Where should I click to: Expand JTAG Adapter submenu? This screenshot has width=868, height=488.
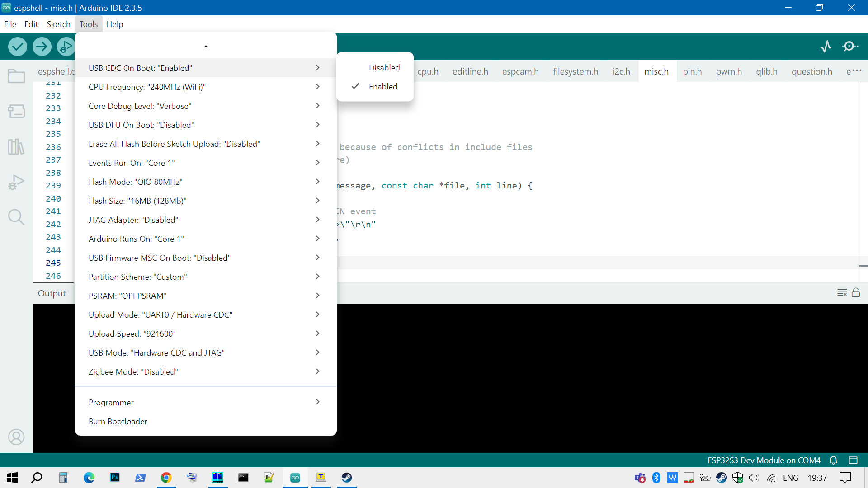[x=206, y=220]
